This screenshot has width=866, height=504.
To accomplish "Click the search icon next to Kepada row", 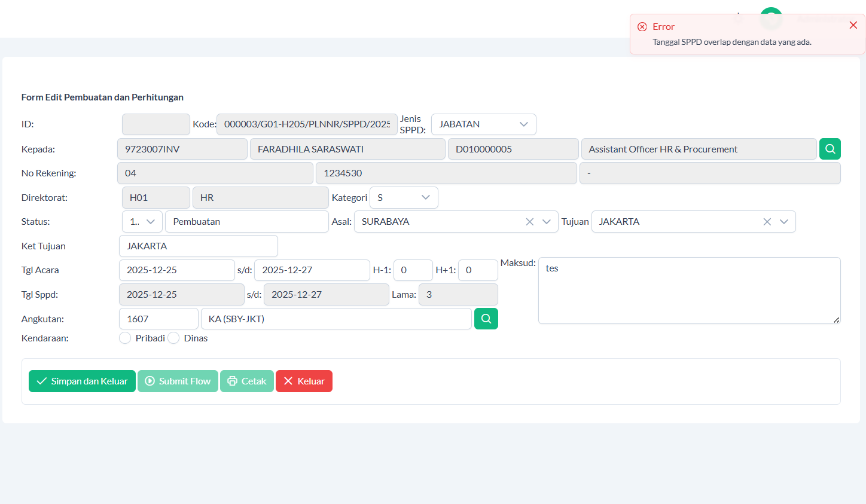I will point(830,149).
